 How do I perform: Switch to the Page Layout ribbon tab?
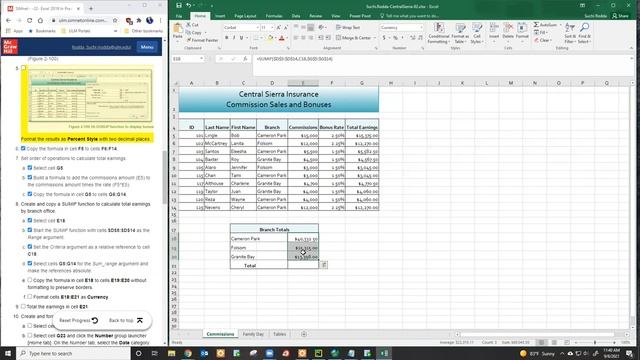tap(245, 16)
